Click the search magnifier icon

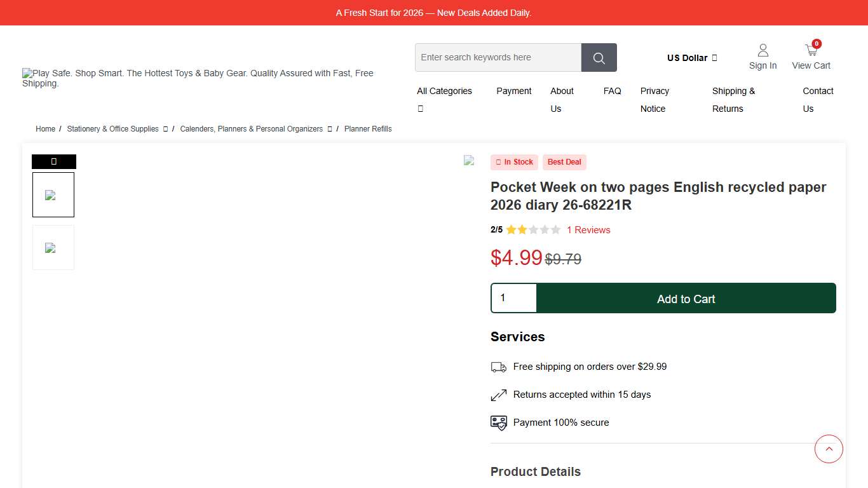pos(598,57)
